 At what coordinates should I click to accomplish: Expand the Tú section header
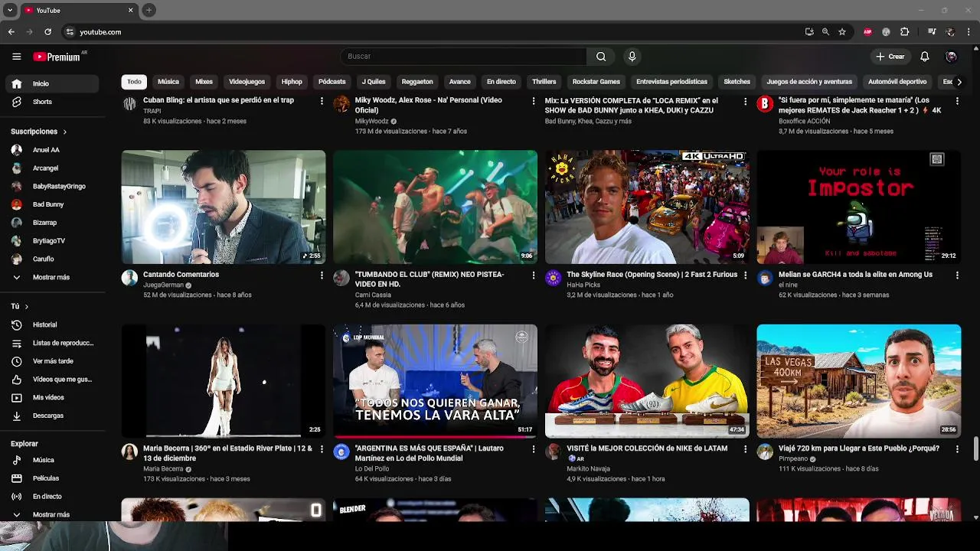pyautogui.click(x=20, y=306)
